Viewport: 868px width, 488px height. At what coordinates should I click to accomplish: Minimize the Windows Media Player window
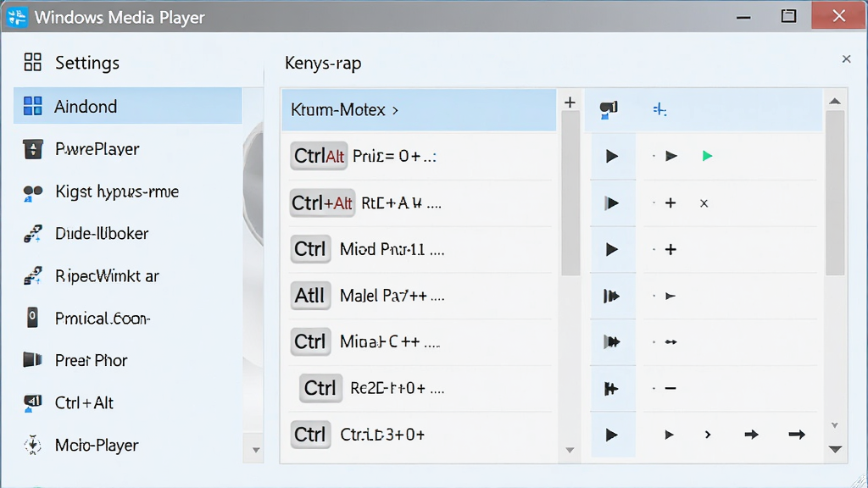[x=743, y=18]
